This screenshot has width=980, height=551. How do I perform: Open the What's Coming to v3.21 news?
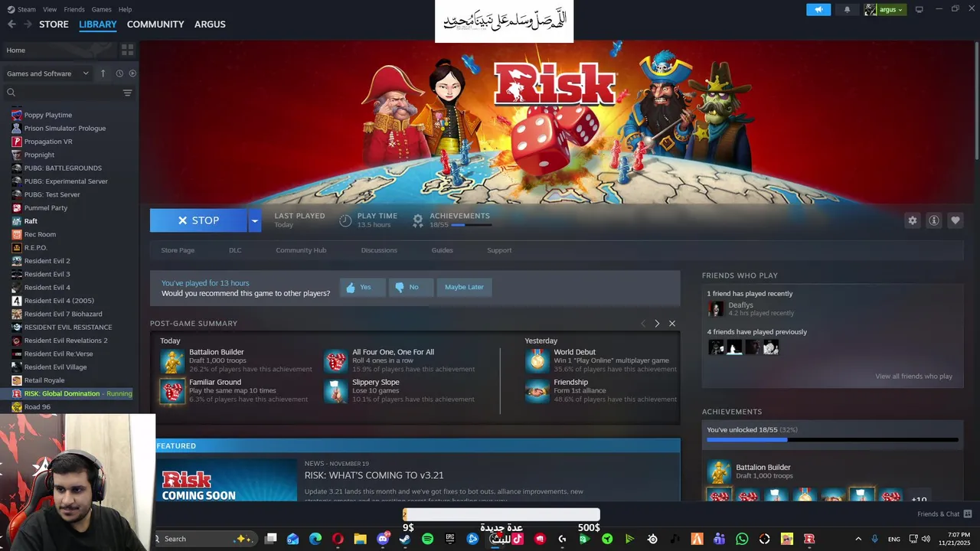[374, 475]
